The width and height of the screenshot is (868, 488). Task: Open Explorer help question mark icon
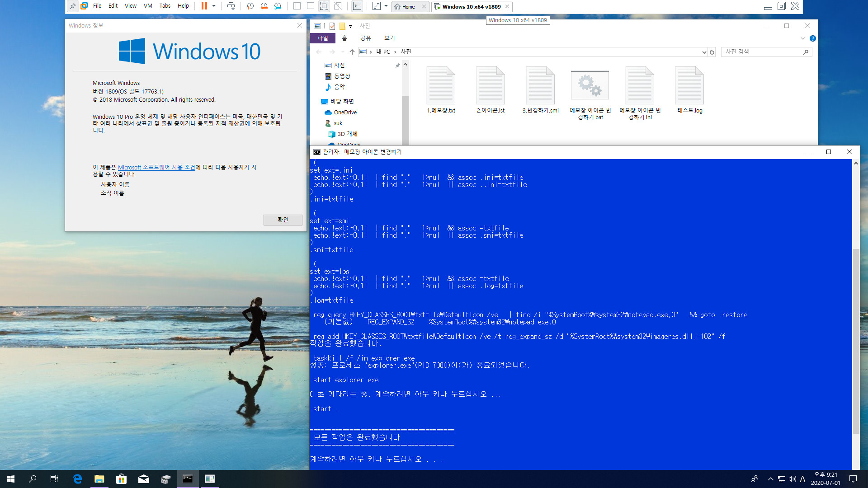812,38
